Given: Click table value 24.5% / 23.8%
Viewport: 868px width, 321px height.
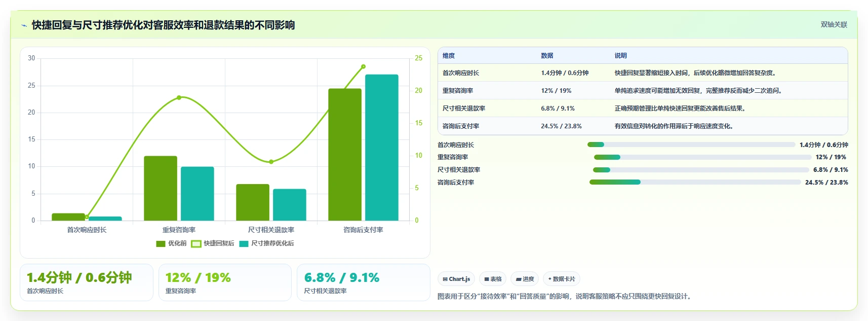Looking at the screenshot, I should click(561, 126).
